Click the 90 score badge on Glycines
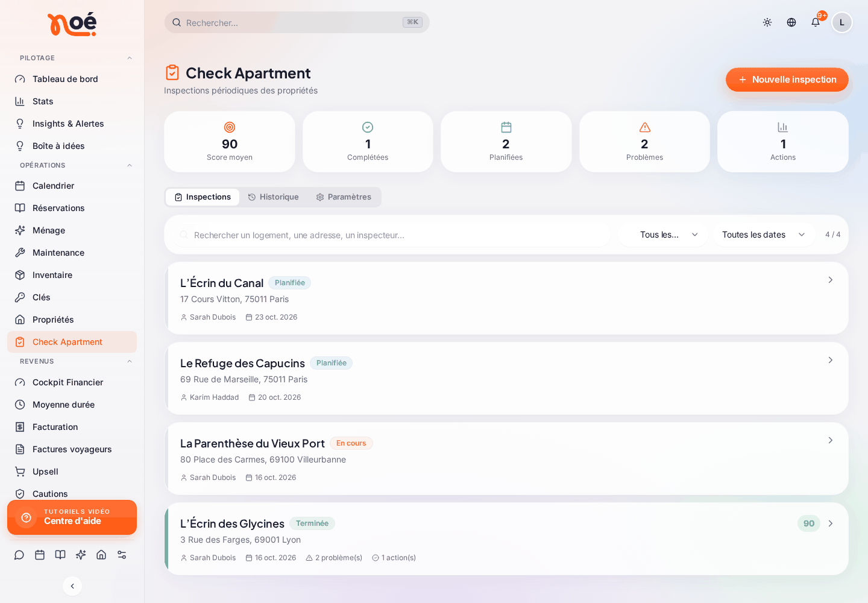868x603 pixels. pyautogui.click(x=809, y=523)
